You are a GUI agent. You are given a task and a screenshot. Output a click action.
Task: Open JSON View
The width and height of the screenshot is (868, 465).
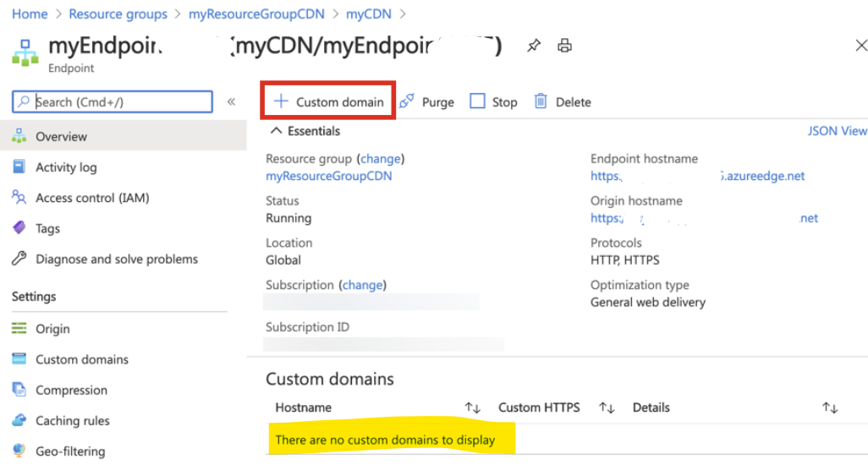pyautogui.click(x=837, y=131)
